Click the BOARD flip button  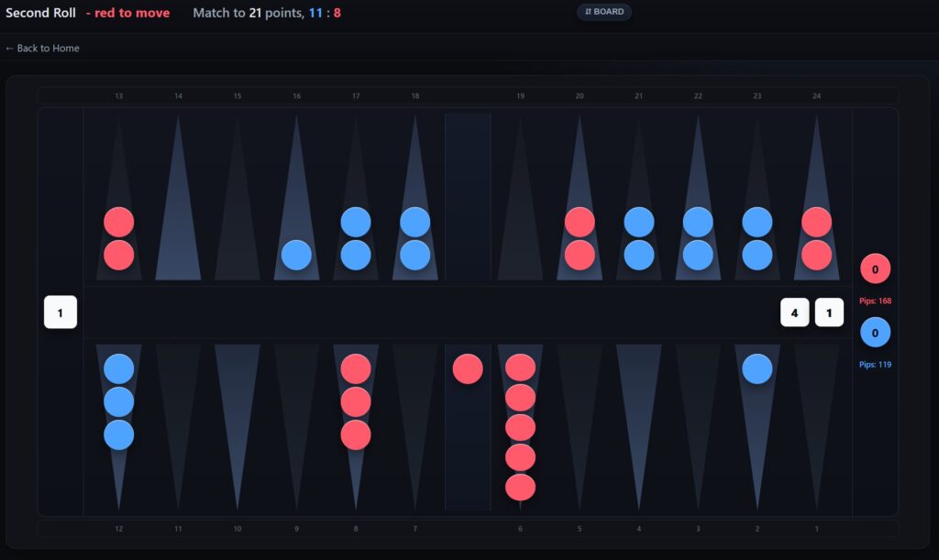pos(603,12)
